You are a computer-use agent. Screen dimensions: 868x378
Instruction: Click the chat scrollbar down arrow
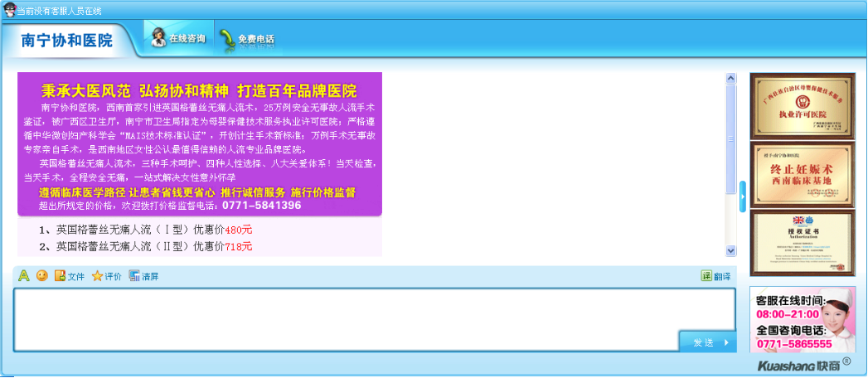click(x=731, y=250)
